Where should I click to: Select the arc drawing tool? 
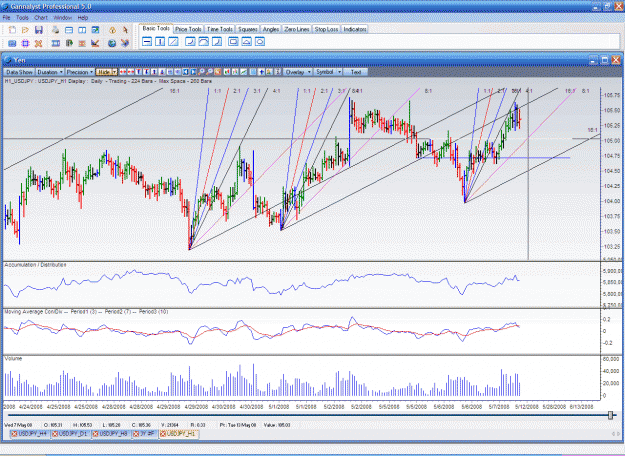point(203,41)
